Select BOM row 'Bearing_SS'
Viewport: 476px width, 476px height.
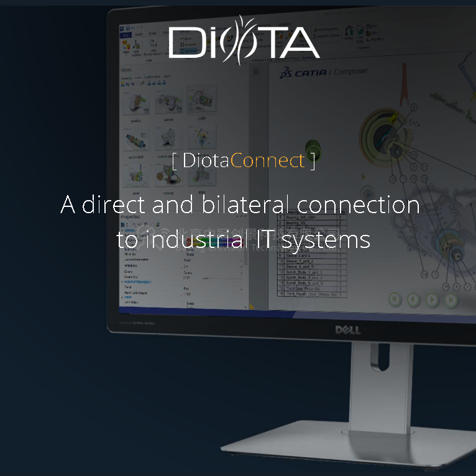tap(312, 223)
